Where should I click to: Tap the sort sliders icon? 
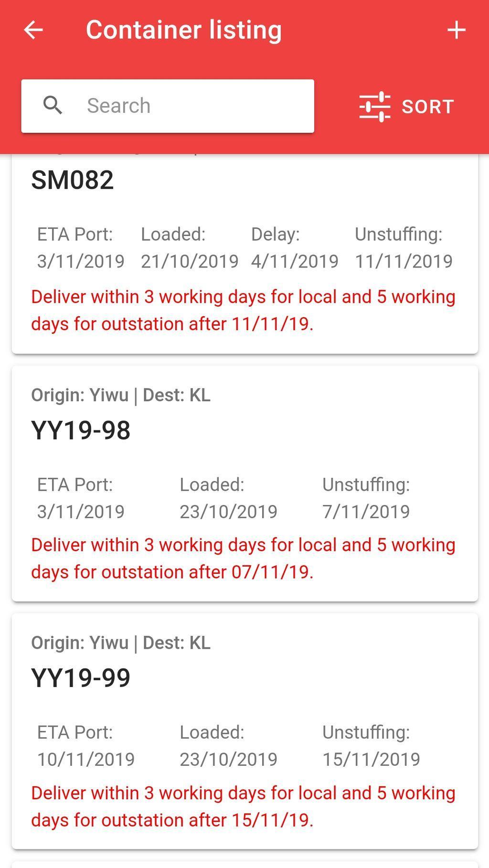375,106
